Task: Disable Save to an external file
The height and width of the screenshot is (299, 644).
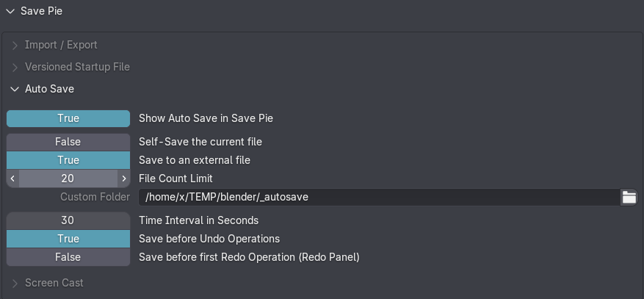Action: click(x=68, y=160)
